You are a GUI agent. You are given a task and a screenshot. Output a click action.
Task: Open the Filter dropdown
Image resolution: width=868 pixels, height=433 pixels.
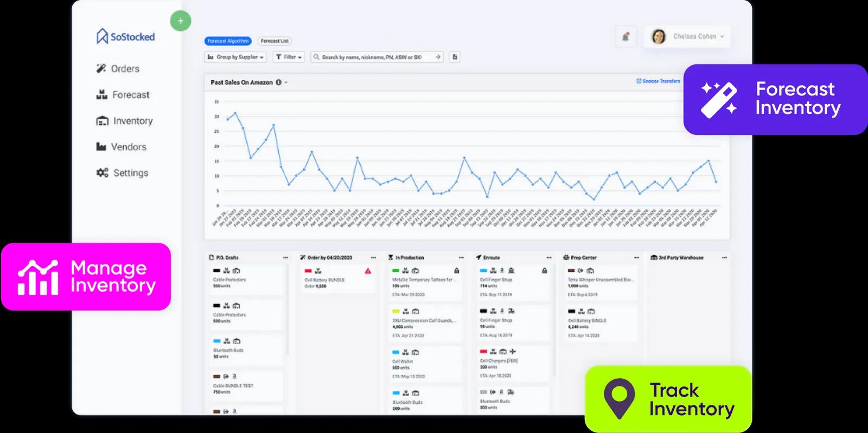tap(289, 57)
